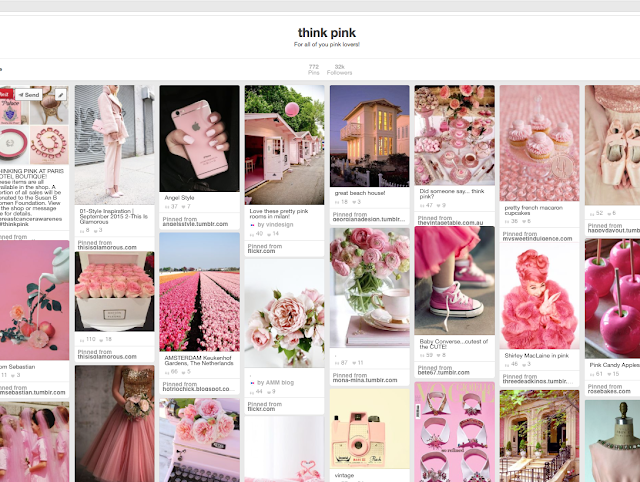Open the vintage pink camera pin image

coord(369,429)
